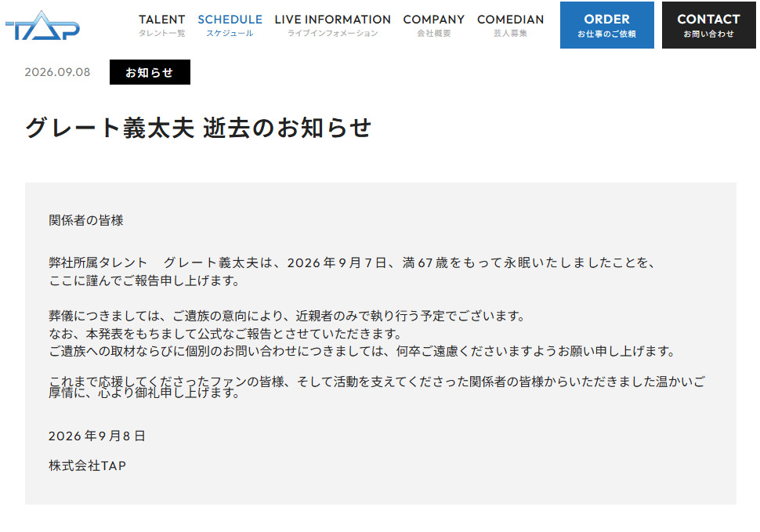Click line starting なお、本発表をもちまして
This screenshot has height=532, width=760.
226,334
